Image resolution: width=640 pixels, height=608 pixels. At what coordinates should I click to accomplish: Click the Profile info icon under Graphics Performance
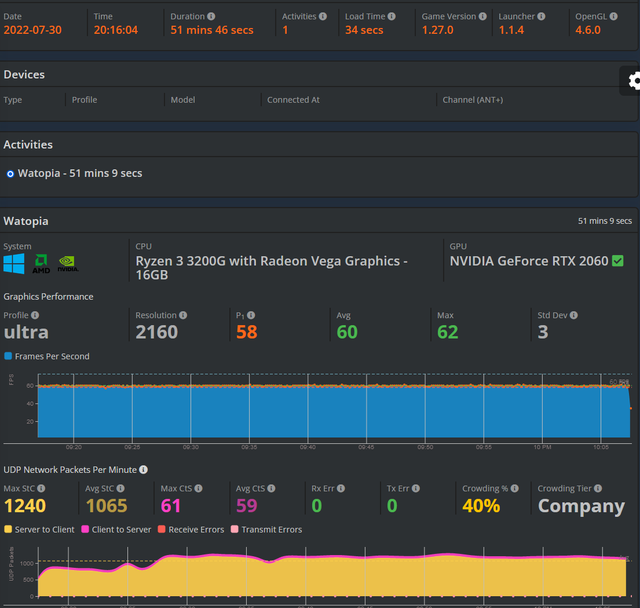click(35, 315)
